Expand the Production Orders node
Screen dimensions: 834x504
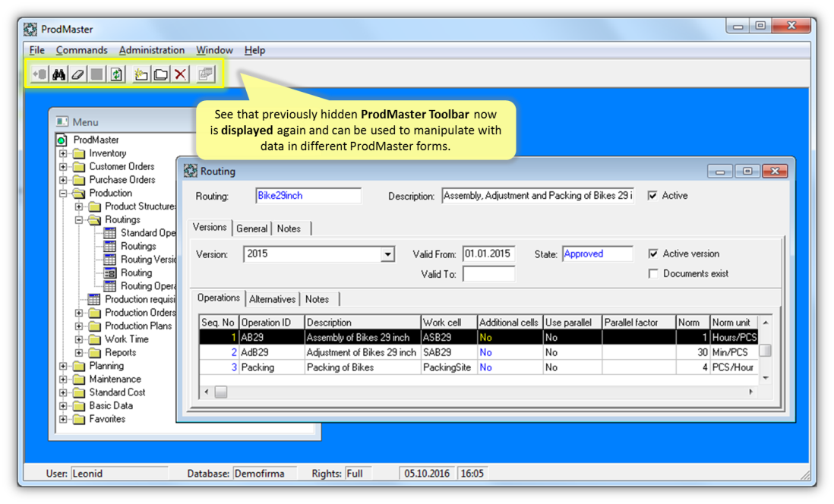[x=79, y=313]
